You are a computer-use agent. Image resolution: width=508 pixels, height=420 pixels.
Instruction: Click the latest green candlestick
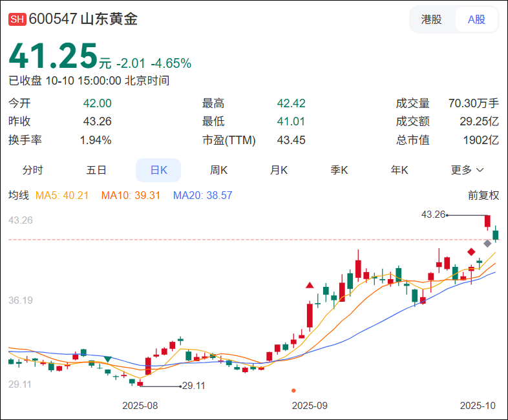pos(495,235)
